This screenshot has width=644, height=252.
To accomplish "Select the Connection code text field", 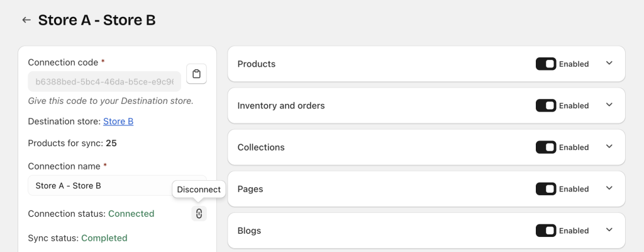I will [104, 82].
